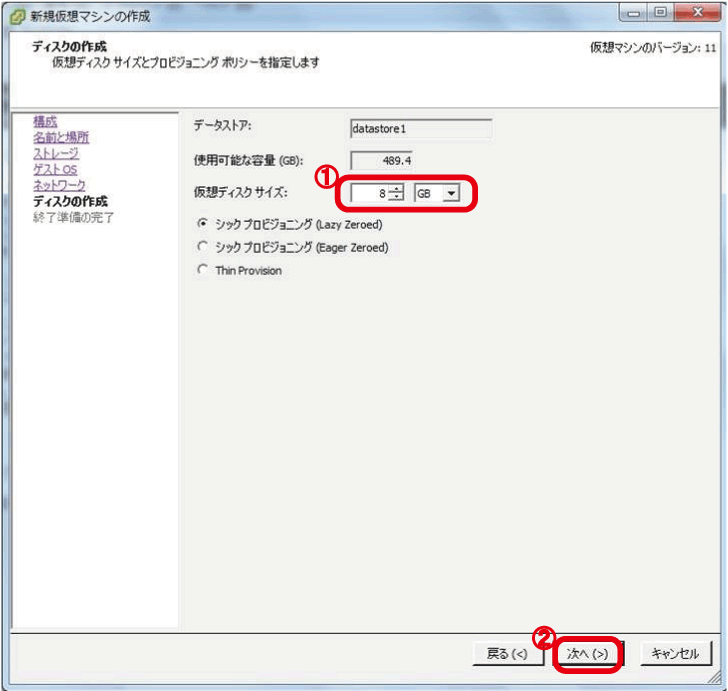728x691 pixels.
Task: Minimize the wizard window
Action: pyautogui.click(x=633, y=13)
